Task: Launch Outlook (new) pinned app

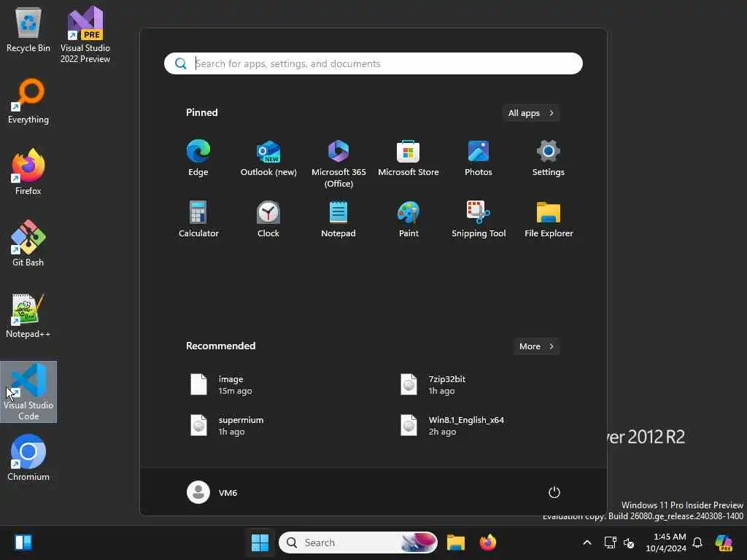Action: tap(268, 158)
